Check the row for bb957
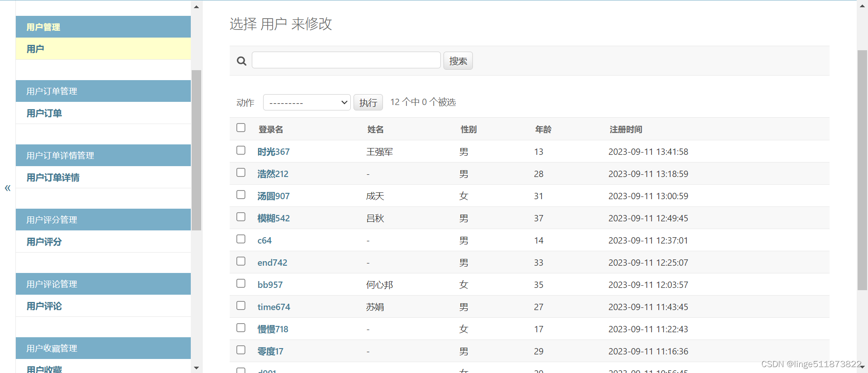The height and width of the screenshot is (373, 868). click(x=241, y=283)
